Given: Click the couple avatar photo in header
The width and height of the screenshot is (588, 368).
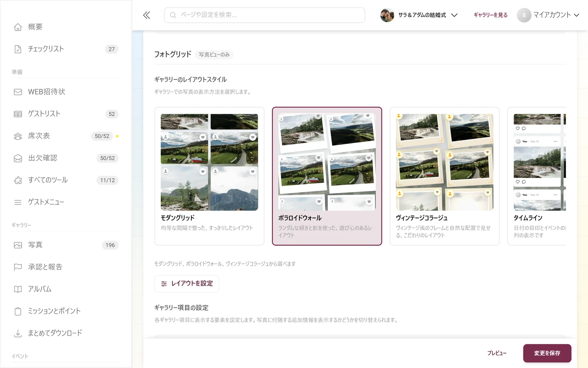Looking at the screenshot, I should 387,15.
